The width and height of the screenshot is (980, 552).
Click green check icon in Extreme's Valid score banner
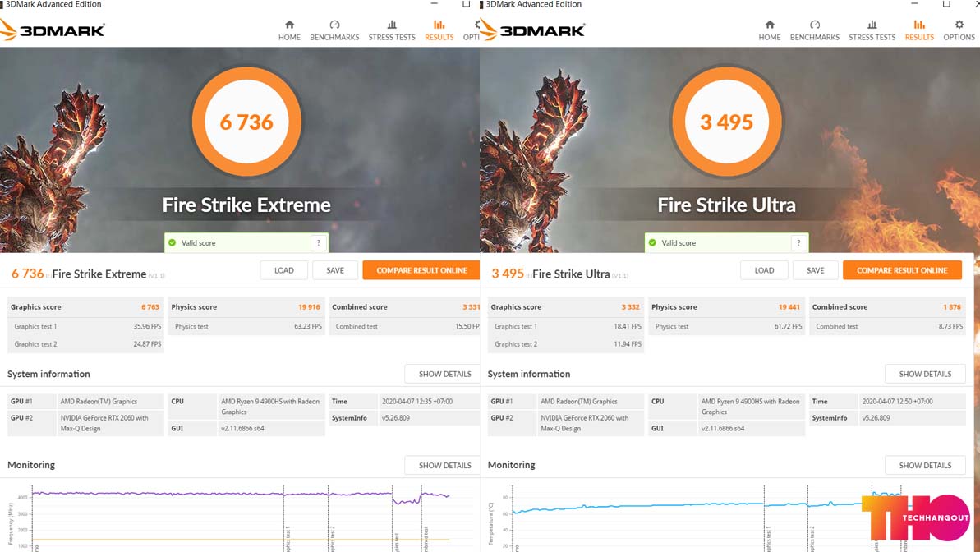[173, 242]
